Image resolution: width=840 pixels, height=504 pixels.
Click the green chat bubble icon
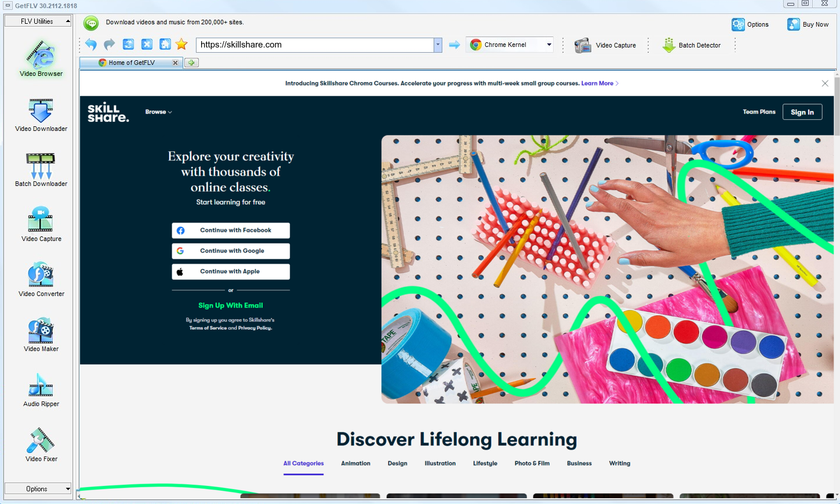pyautogui.click(x=91, y=23)
